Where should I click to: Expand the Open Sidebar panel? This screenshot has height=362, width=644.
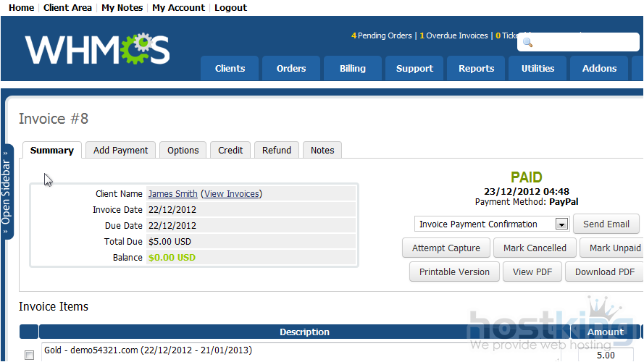7,192
